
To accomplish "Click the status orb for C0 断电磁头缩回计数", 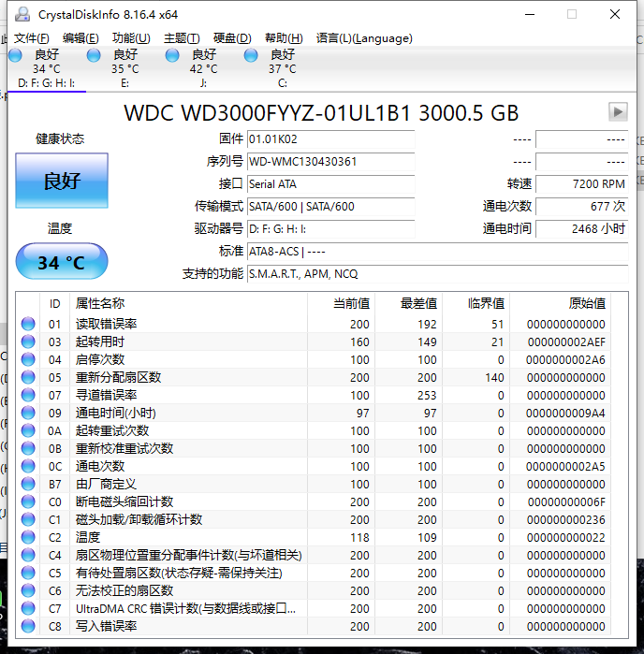I will (28, 501).
